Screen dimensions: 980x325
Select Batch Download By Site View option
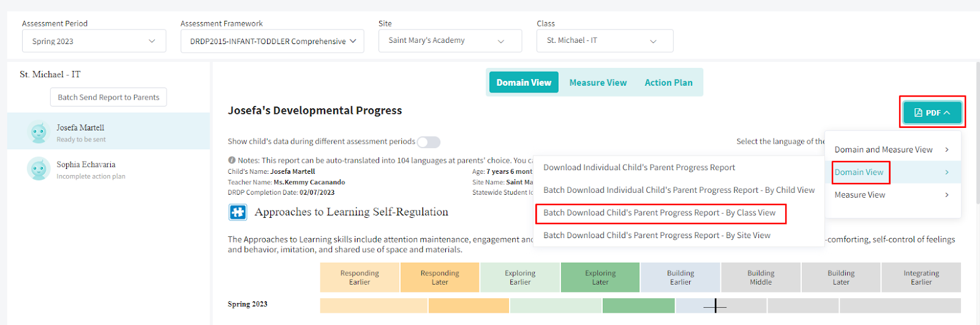click(x=657, y=236)
